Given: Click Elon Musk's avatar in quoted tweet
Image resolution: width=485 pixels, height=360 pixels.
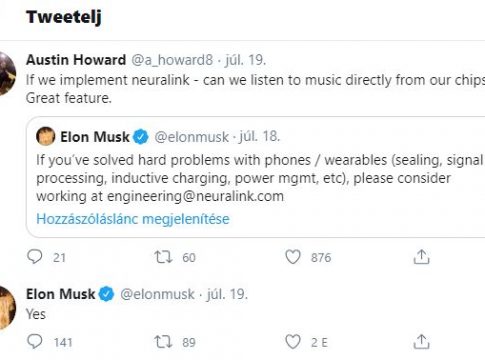Looking at the screenshot, I should pos(46,136).
